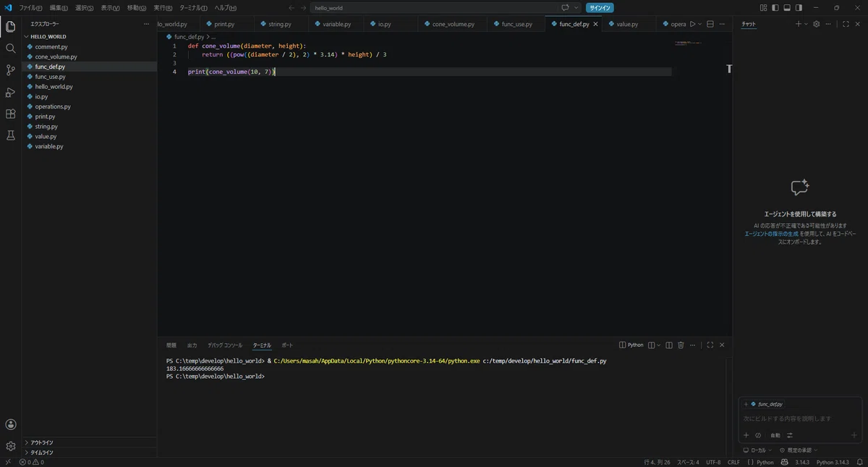Open the Terminal menu
This screenshot has height=467, width=868.
point(193,7)
